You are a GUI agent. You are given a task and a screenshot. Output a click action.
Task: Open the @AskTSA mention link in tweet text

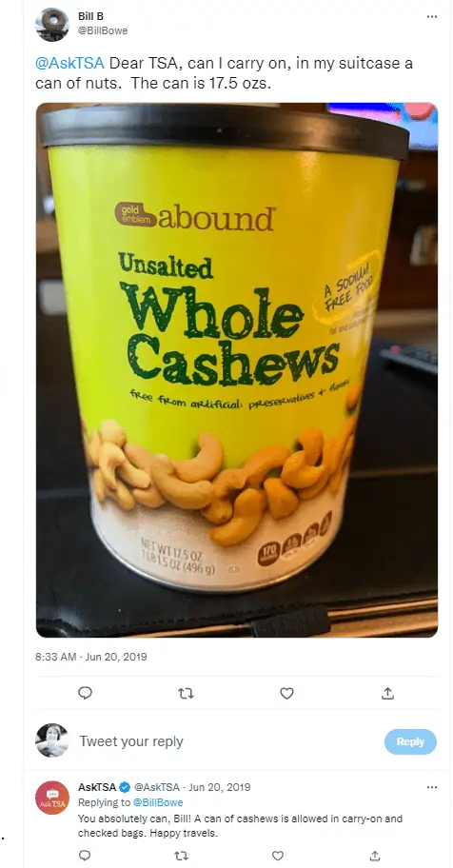pos(69,63)
